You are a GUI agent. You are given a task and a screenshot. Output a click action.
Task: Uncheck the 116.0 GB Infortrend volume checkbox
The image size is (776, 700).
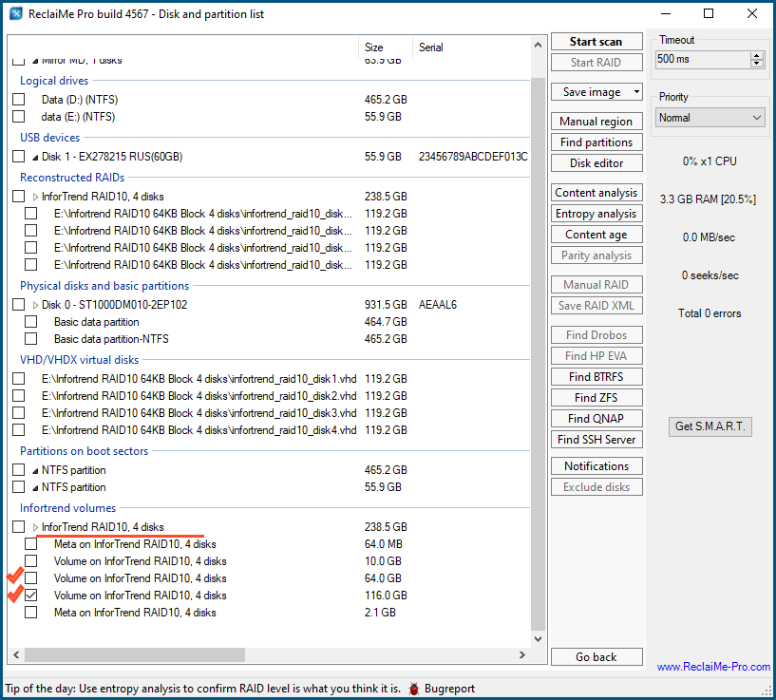point(30,596)
